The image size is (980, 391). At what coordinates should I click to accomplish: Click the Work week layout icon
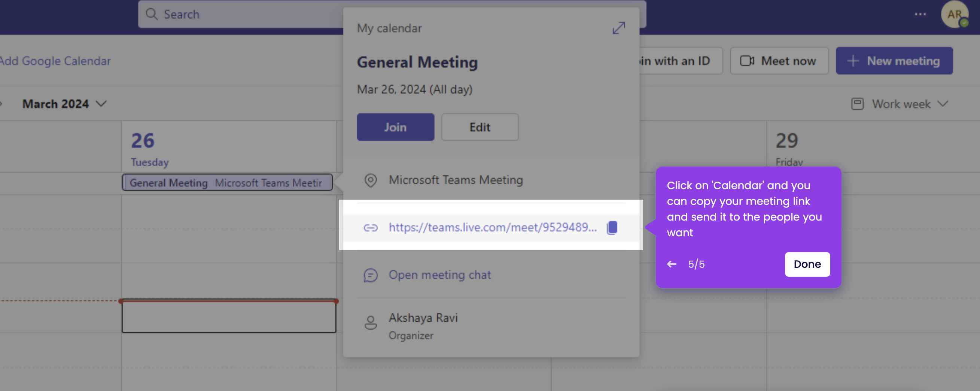pyautogui.click(x=858, y=104)
